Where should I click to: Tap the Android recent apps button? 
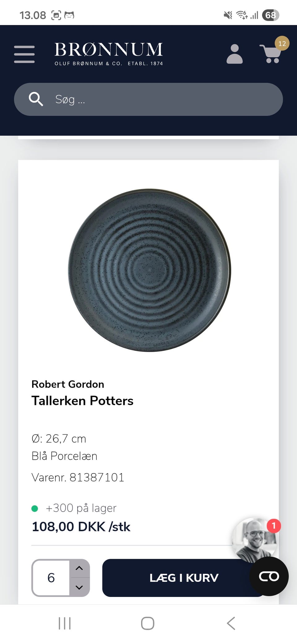(x=65, y=623)
